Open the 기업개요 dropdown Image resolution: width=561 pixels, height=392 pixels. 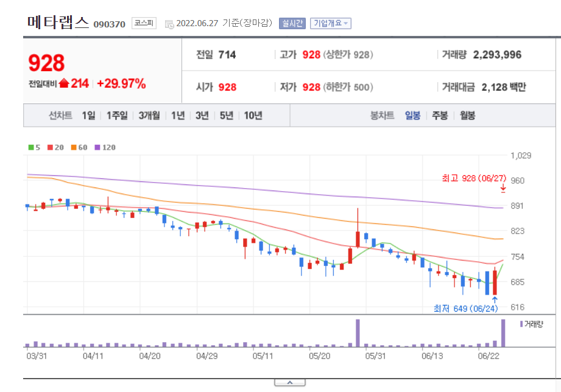[330, 23]
